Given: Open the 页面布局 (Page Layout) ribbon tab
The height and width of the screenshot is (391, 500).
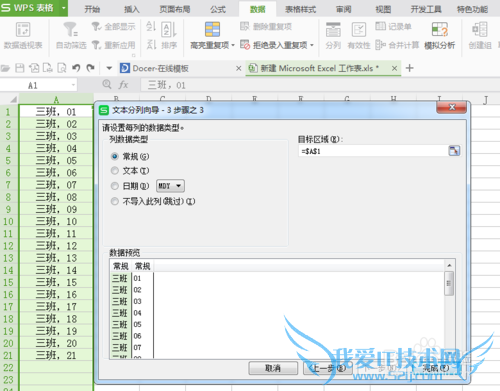Looking at the screenshot, I should (x=175, y=9).
